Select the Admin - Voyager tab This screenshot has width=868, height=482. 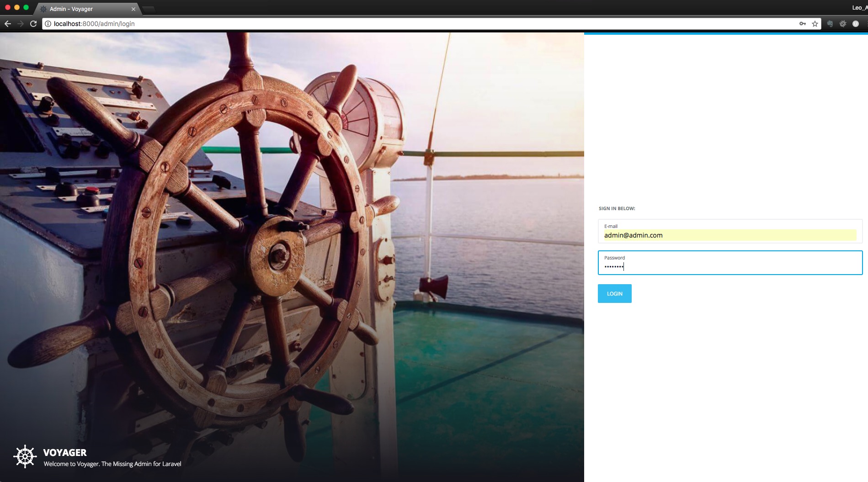click(x=87, y=9)
